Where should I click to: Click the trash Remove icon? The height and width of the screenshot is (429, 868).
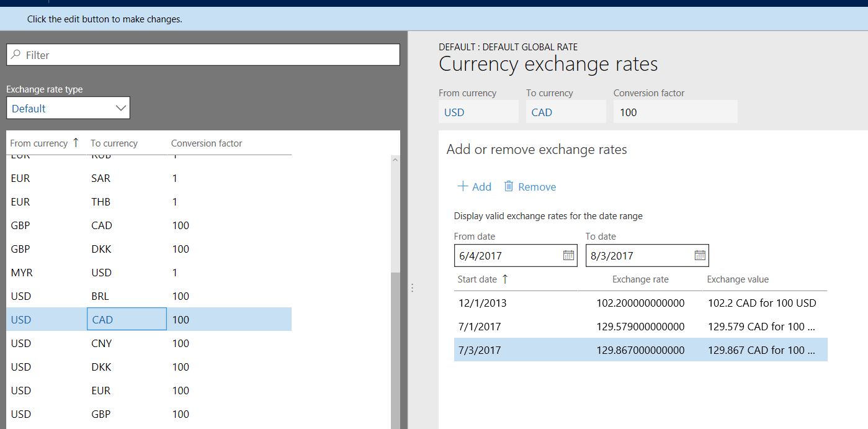[x=509, y=186]
